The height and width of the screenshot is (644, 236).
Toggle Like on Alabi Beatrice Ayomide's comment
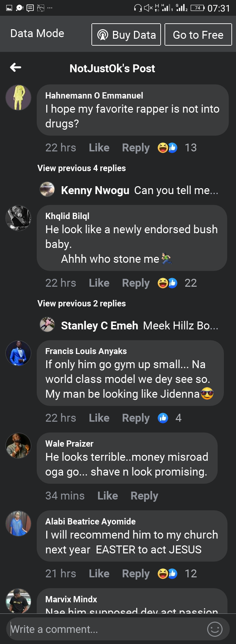pyautogui.click(x=99, y=574)
